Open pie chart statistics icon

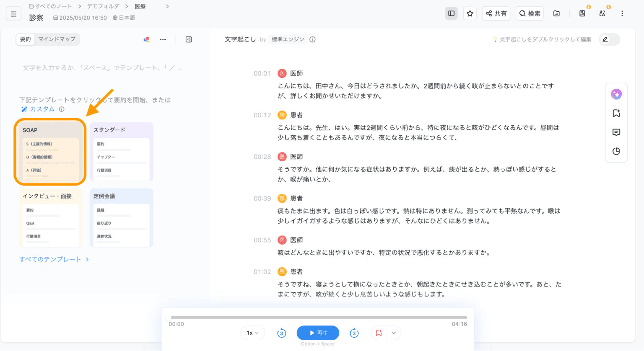click(616, 151)
